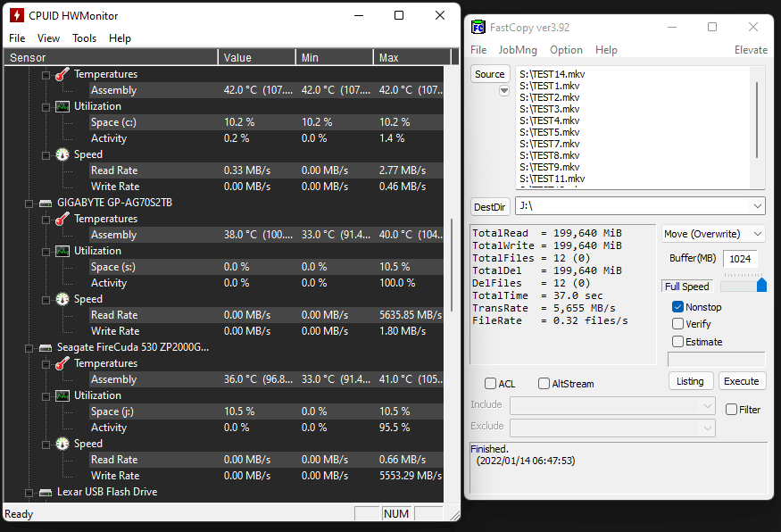Enable the Nonstop checkbox in FastCopy
This screenshot has width=781, height=532.
point(677,307)
